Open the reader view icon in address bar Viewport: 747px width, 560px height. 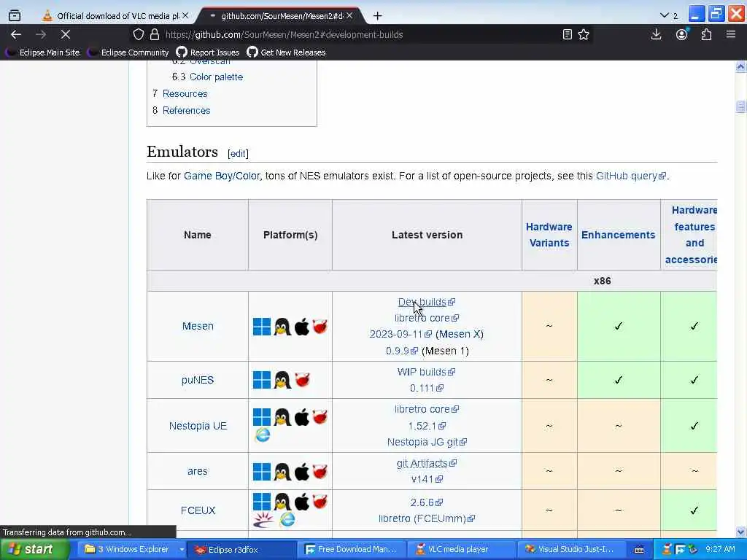coord(567,34)
